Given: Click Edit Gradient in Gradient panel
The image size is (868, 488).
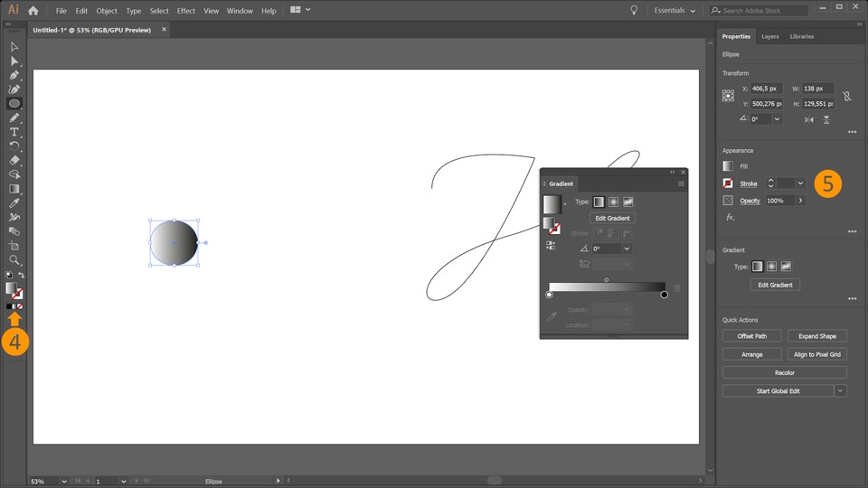Looking at the screenshot, I should (612, 218).
